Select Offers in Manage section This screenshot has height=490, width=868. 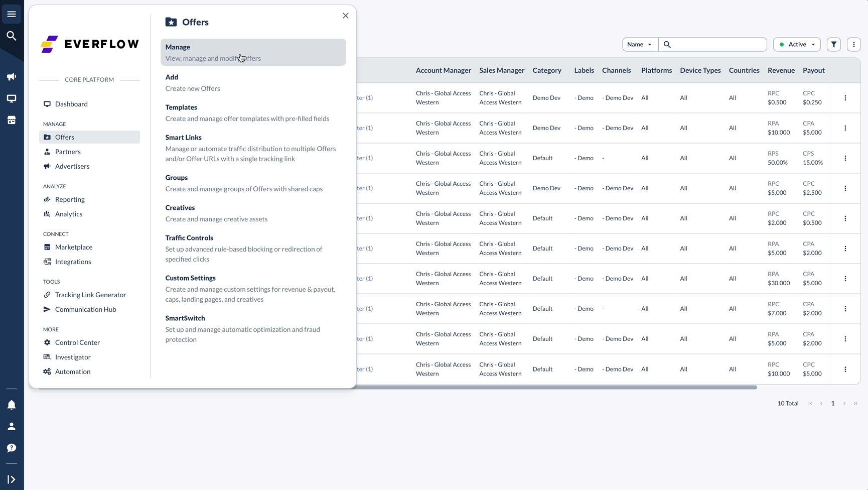click(x=89, y=137)
